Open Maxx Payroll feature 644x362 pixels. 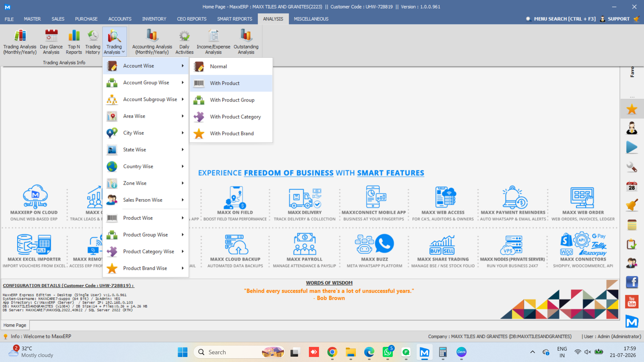coord(305,250)
